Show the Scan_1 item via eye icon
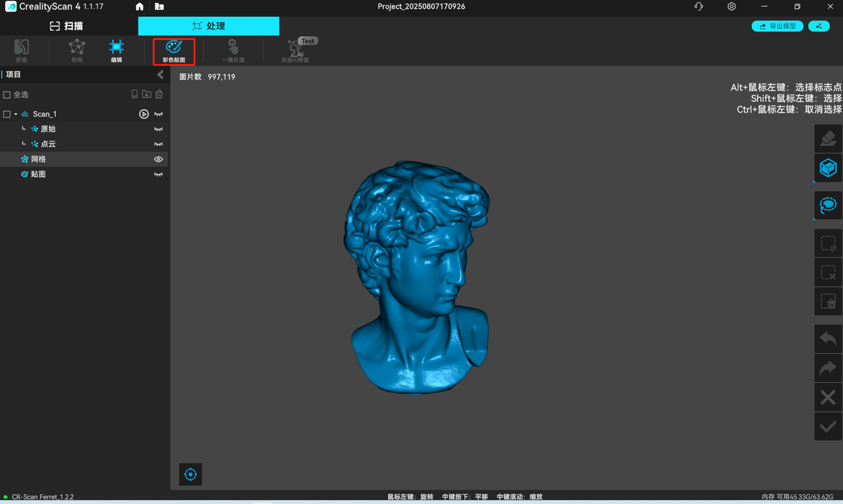 click(159, 114)
